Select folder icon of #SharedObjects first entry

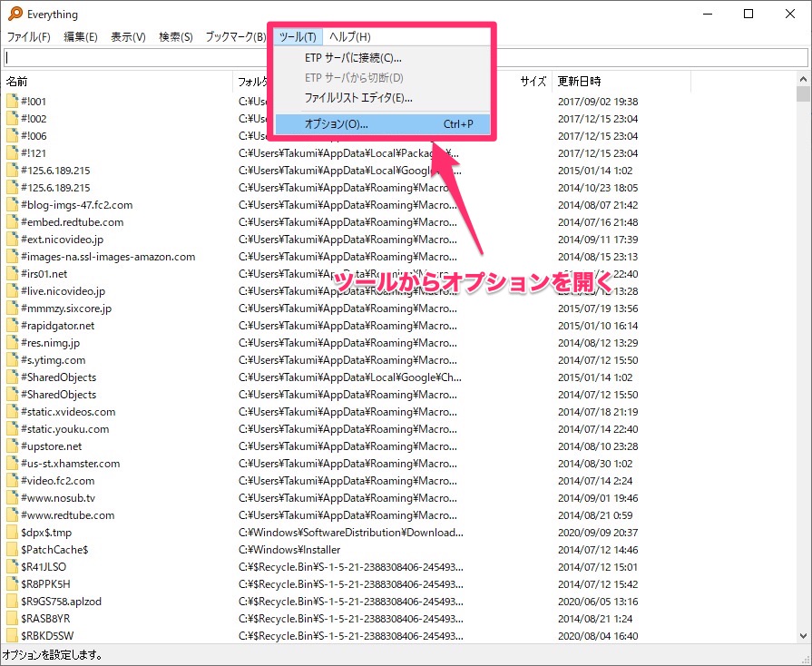pos(12,377)
